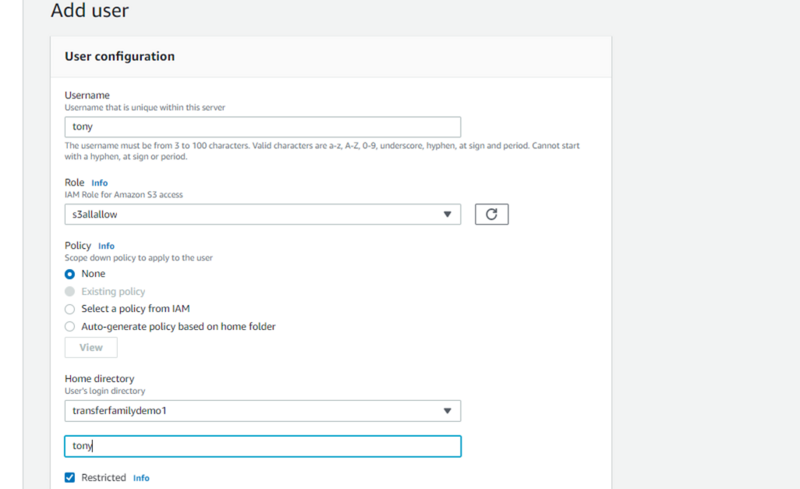This screenshot has width=800, height=489.
Task: Select the policy from IAM option
Action: pyautogui.click(x=70, y=309)
